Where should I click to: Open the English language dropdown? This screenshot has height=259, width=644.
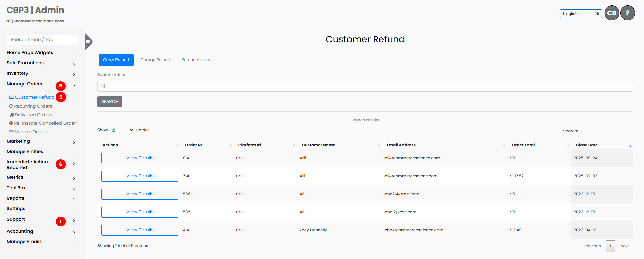(x=580, y=14)
